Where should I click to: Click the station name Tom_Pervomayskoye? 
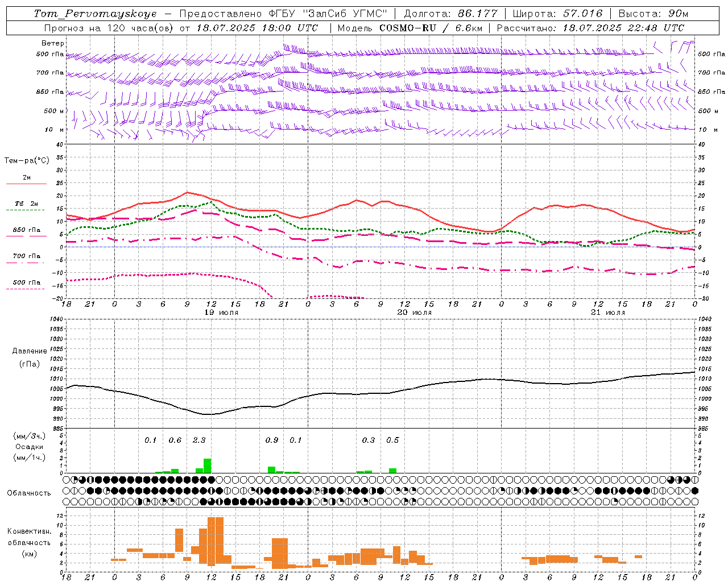click(95, 14)
